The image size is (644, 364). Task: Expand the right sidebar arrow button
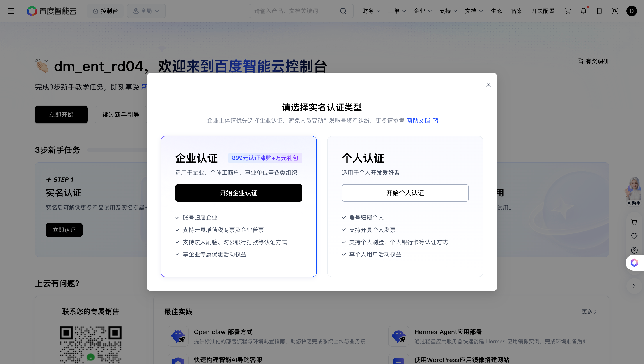click(634, 286)
